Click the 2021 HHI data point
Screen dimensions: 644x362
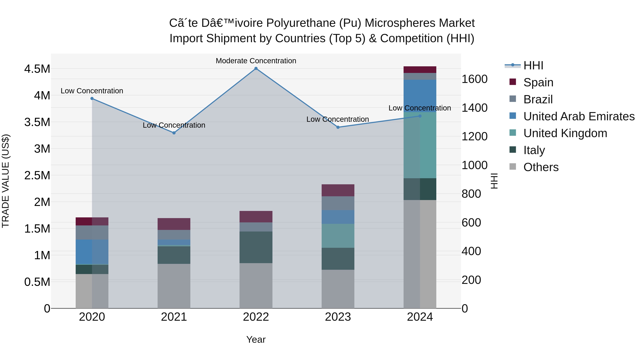pyautogui.click(x=174, y=133)
